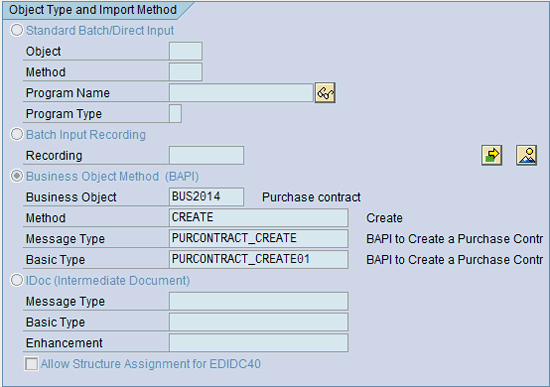Select Standard Batch/Direct Input radio button
This screenshot has width=550, height=387.
click(x=16, y=31)
